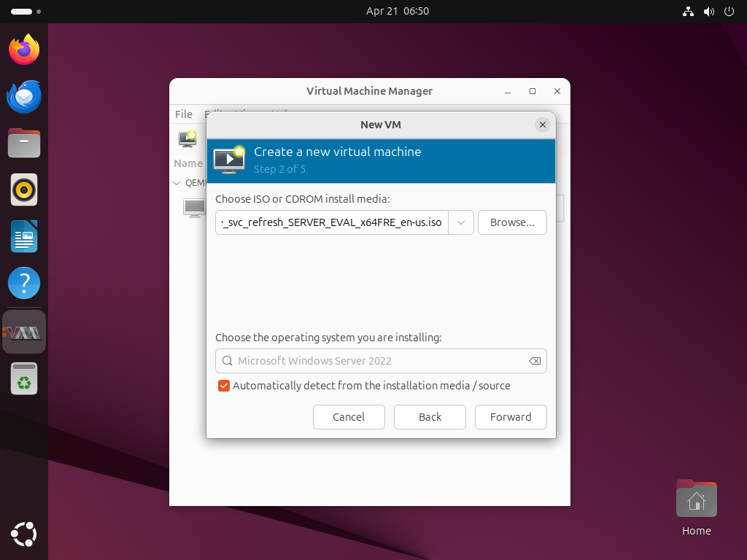Click the clock to open calendar

[x=397, y=12]
